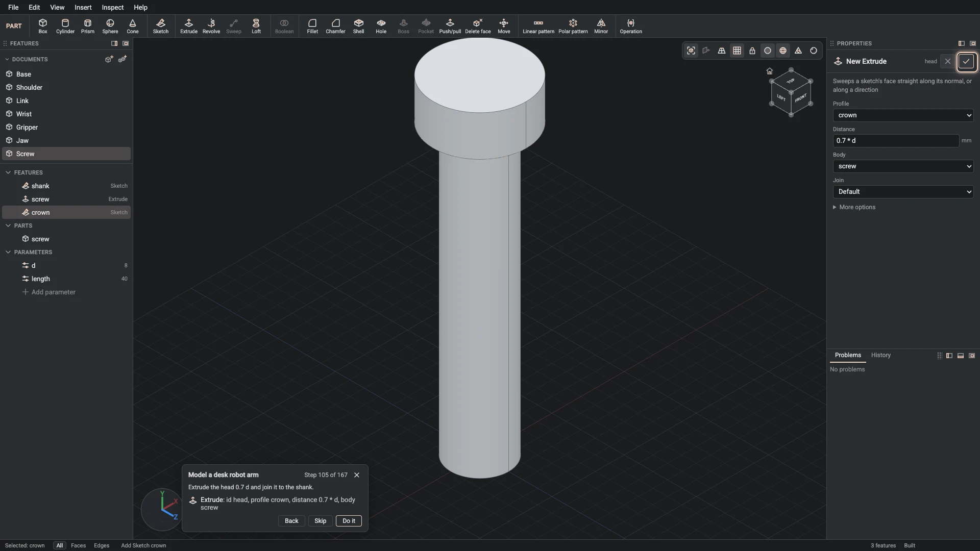The image size is (980, 551).
Task: Cancel the New Extrude with X
Action: pyautogui.click(x=948, y=61)
